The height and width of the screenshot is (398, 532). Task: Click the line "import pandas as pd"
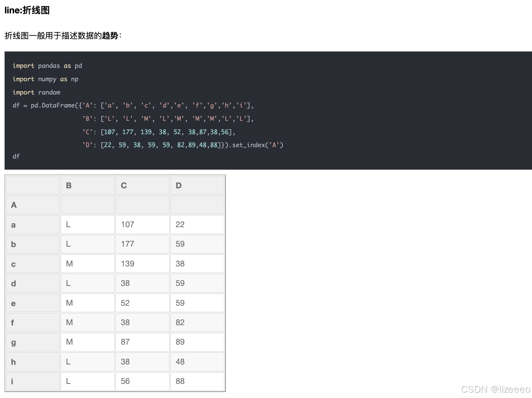coord(47,66)
